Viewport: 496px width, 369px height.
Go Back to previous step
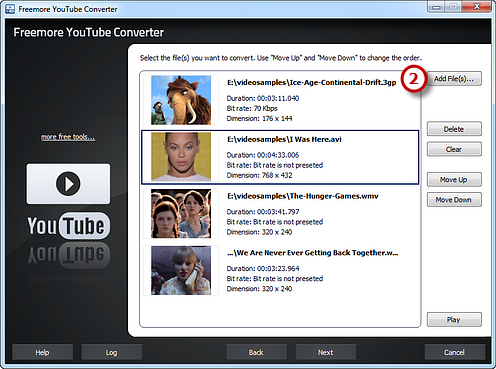click(x=256, y=352)
